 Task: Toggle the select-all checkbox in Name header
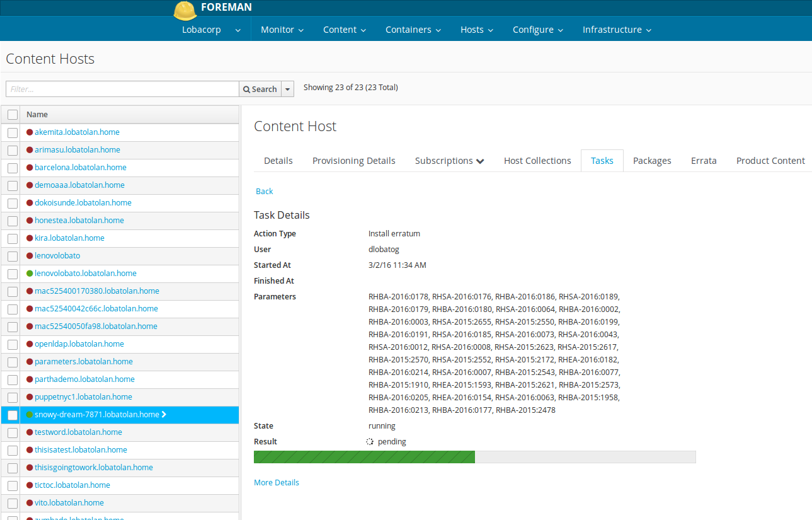coord(13,115)
